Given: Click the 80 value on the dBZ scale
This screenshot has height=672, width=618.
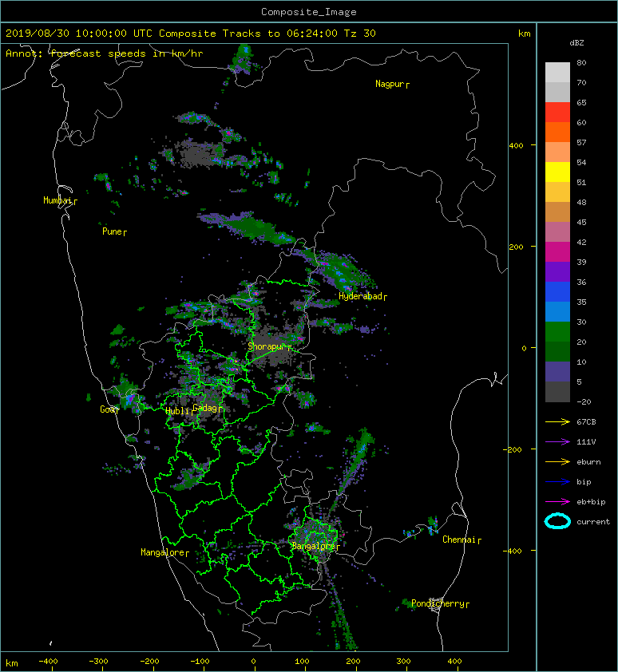Looking at the screenshot, I should (581, 62).
